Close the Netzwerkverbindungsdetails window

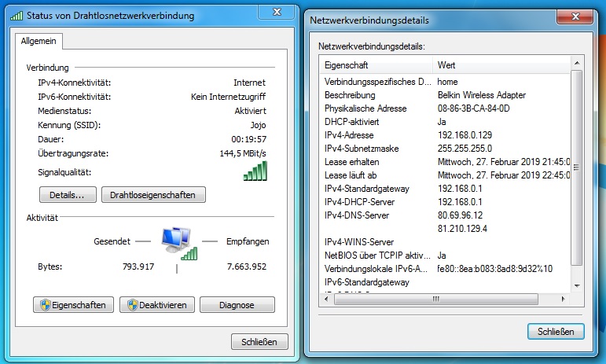pyautogui.click(x=575, y=17)
